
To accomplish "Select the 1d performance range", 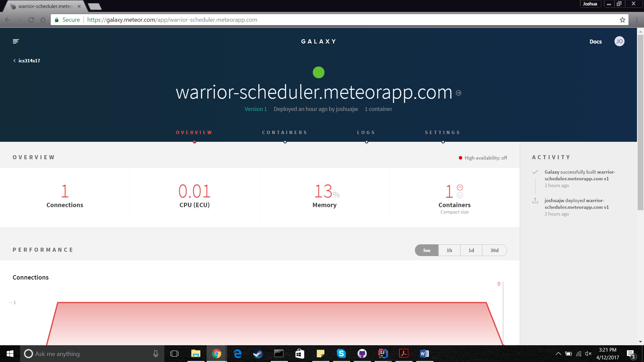I will (471, 250).
